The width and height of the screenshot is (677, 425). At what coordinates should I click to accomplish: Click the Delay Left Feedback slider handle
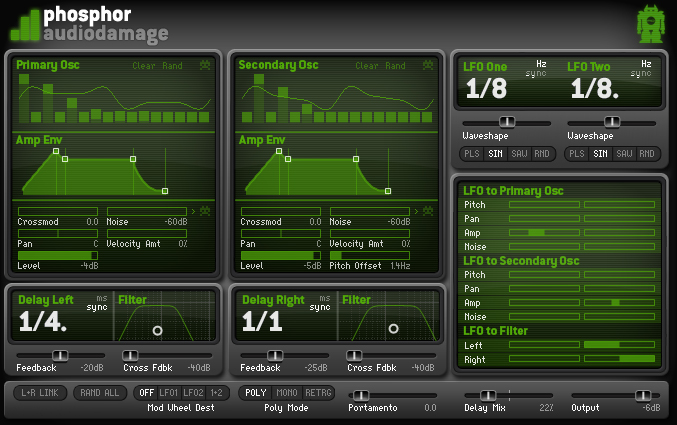(60, 355)
